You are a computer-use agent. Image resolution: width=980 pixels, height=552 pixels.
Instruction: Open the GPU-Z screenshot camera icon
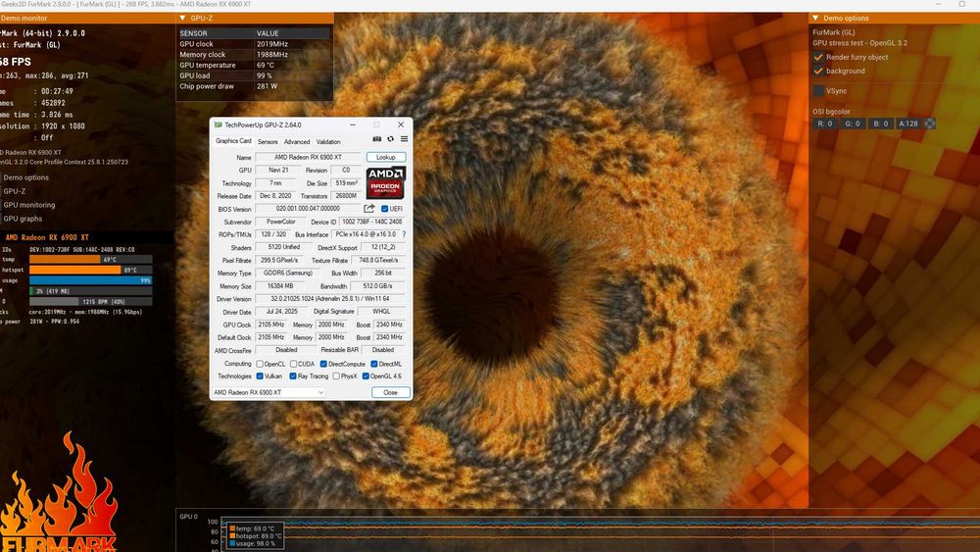377,139
